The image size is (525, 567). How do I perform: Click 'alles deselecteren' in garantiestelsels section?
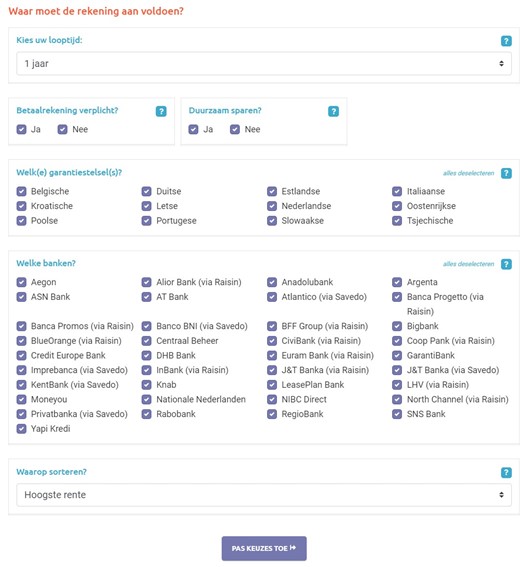468,173
